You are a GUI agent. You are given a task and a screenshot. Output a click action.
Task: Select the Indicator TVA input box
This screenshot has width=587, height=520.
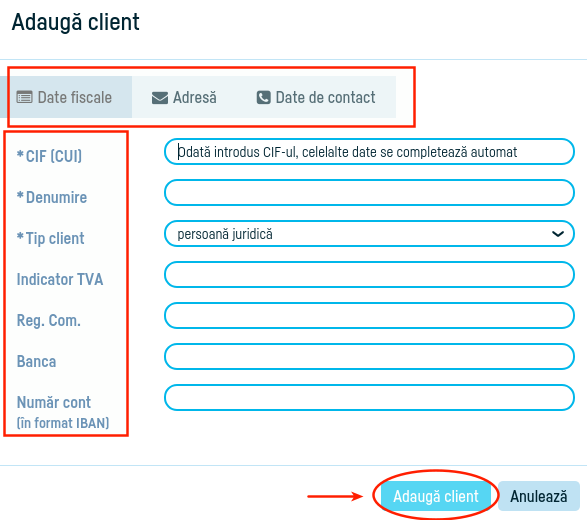coord(369,275)
